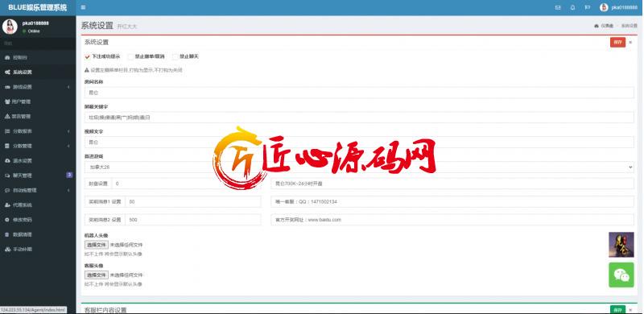Enable the 禁止聊天 checkbox
The image size is (644, 314).
tap(175, 56)
